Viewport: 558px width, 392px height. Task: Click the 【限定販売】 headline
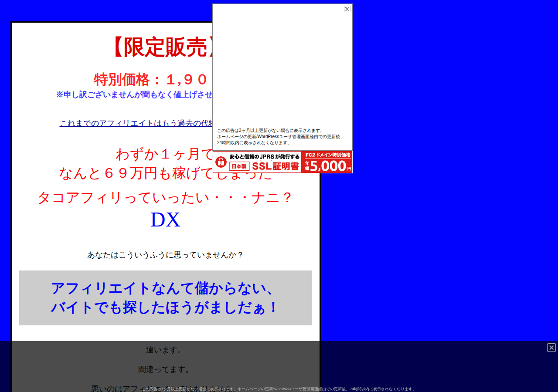pyautogui.click(x=160, y=47)
